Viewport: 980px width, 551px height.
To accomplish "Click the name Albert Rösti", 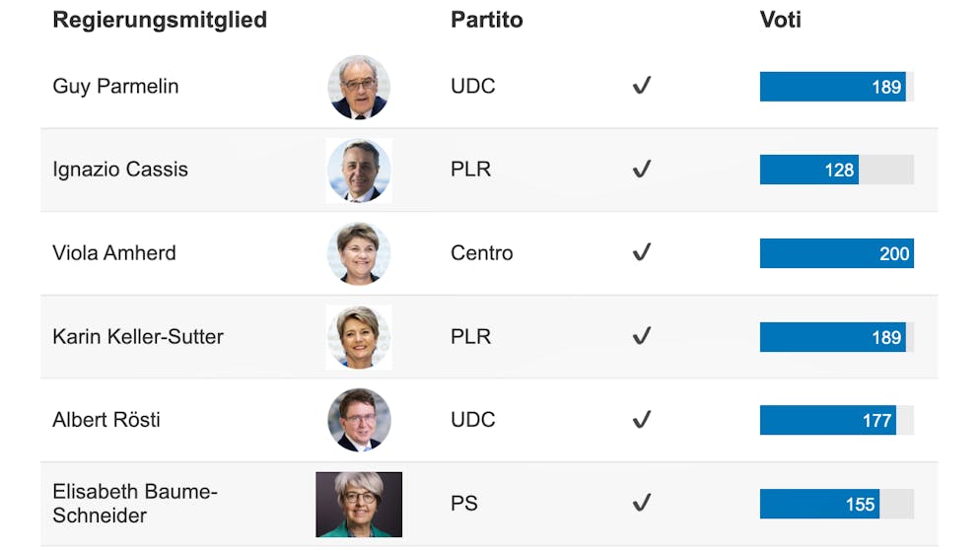I will (106, 420).
